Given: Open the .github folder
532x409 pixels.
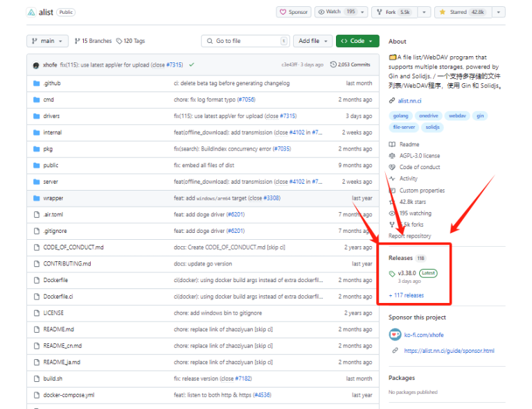Looking at the screenshot, I should [x=51, y=83].
